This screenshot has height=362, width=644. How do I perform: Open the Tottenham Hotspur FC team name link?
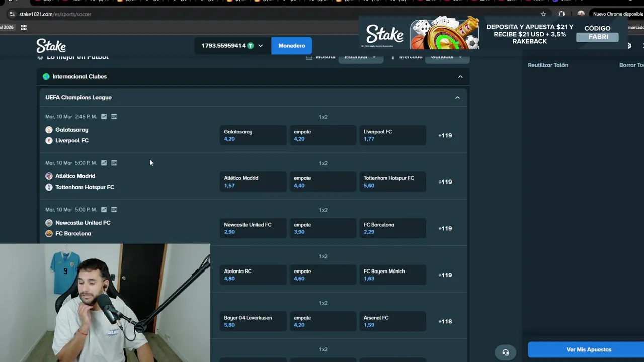tap(85, 187)
